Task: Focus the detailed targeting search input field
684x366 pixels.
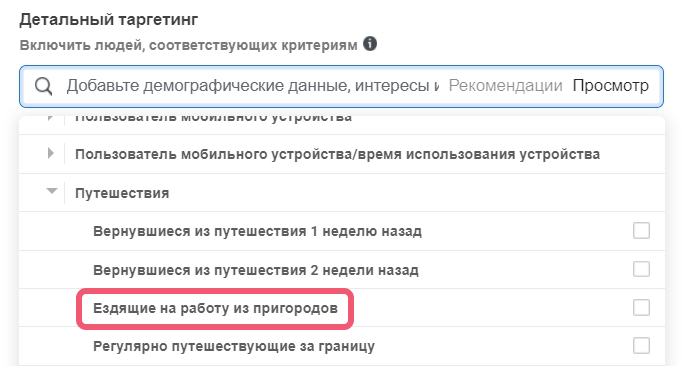Action: pos(252,86)
